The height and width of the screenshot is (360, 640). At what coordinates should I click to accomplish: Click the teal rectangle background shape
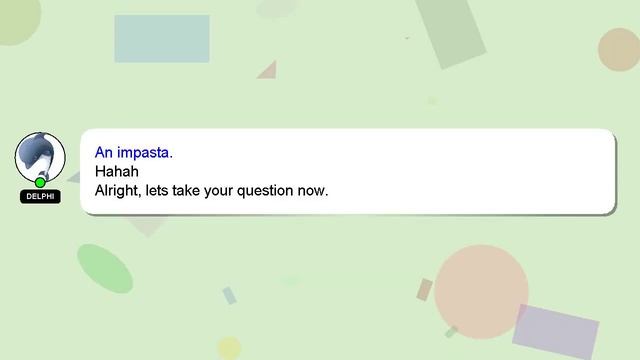tap(162, 39)
